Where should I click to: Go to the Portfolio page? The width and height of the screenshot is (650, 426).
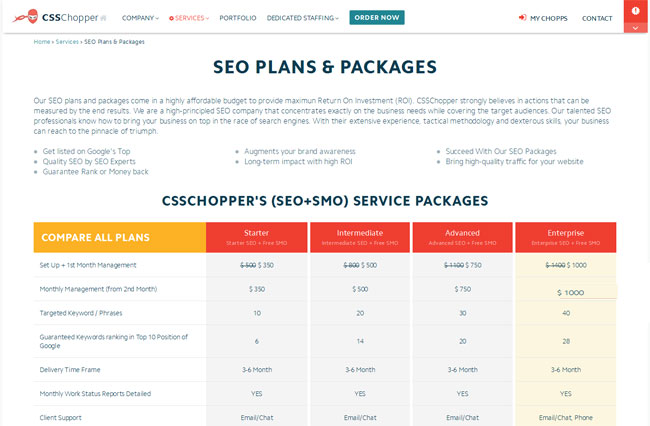point(238,18)
